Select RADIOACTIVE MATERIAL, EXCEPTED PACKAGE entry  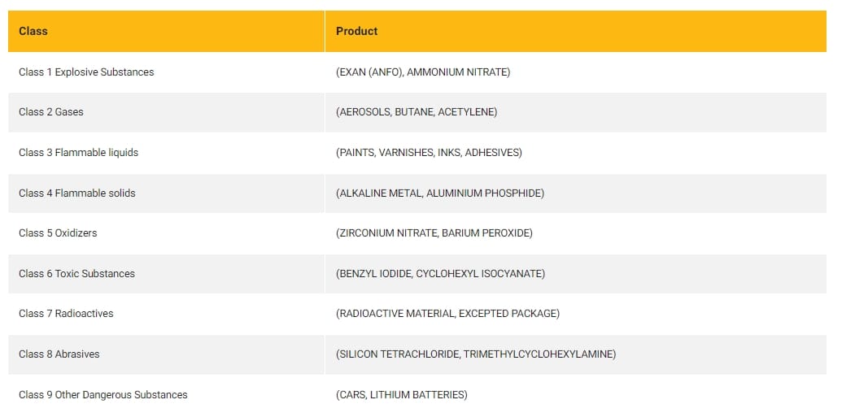(x=447, y=313)
